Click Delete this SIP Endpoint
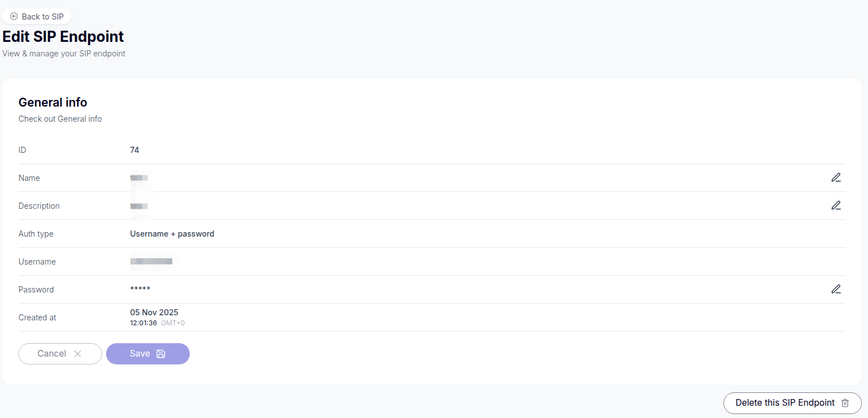This screenshot has width=868, height=418. tap(785, 403)
